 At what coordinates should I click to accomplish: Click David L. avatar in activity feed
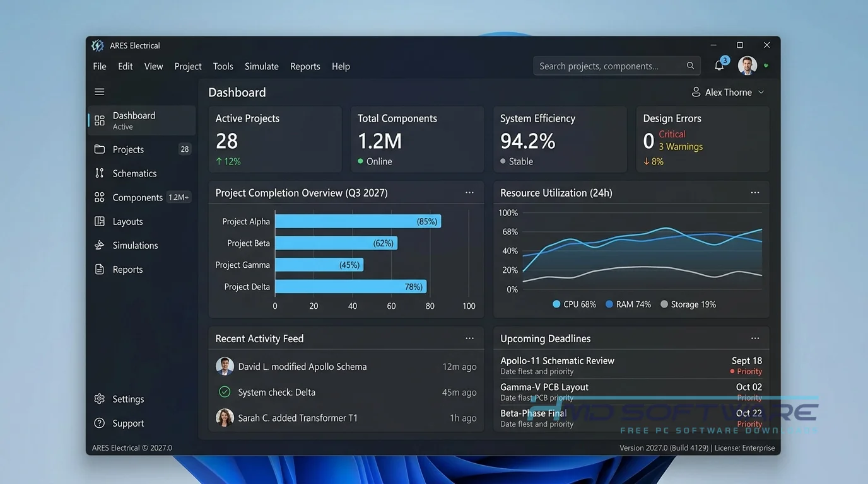tap(225, 366)
